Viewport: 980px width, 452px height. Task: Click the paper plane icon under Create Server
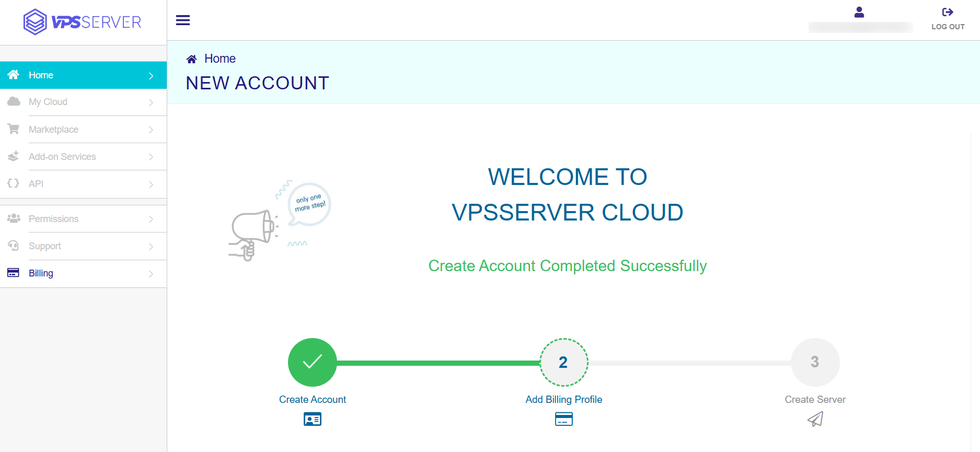pyautogui.click(x=815, y=419)
